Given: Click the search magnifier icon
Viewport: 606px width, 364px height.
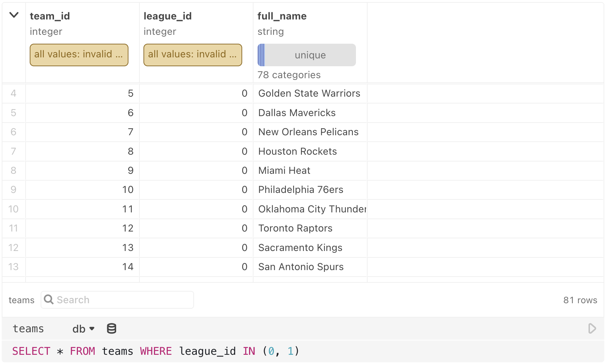Looking at the screenshot, I should 49,299.
